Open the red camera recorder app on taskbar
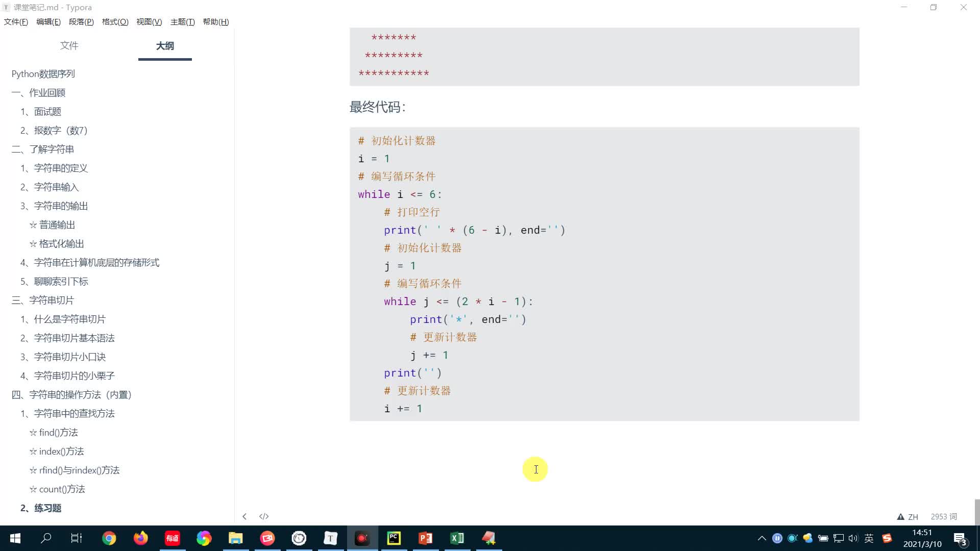 267,538
